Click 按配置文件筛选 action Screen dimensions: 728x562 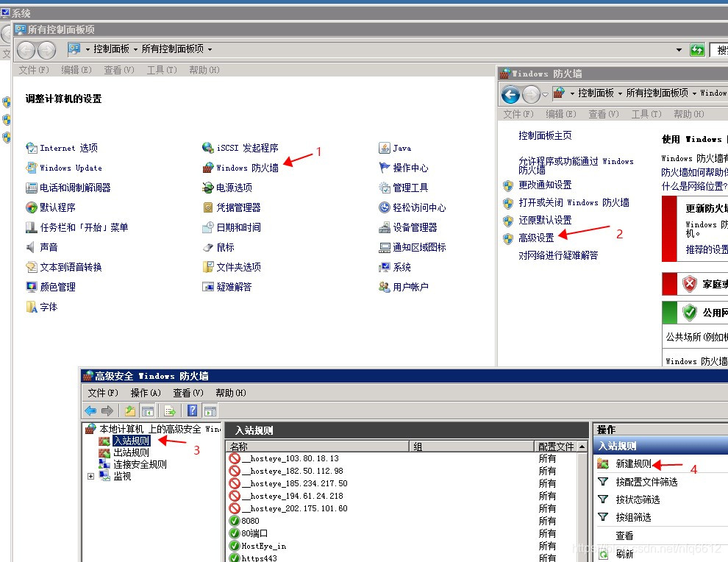coord(646,482)
